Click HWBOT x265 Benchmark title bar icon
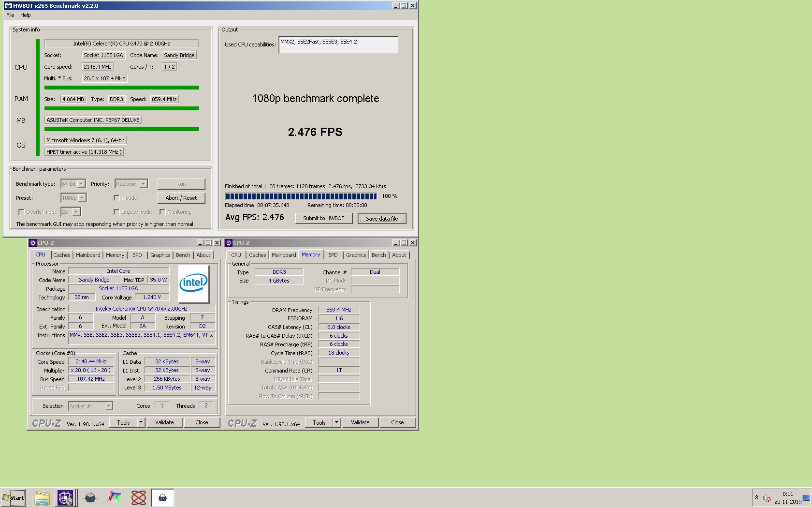Viewport: 812px width, 508px height. point(8,6)
